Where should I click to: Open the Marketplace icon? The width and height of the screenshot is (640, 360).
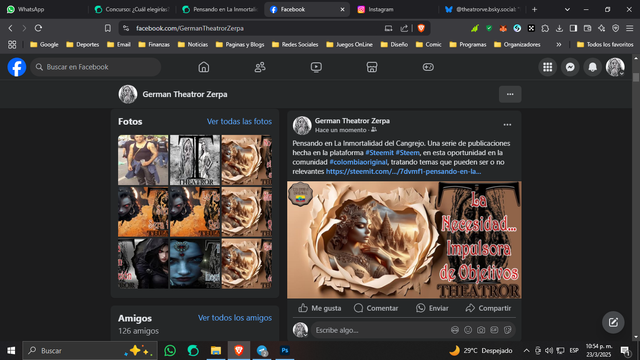click(x=372, y=67)
